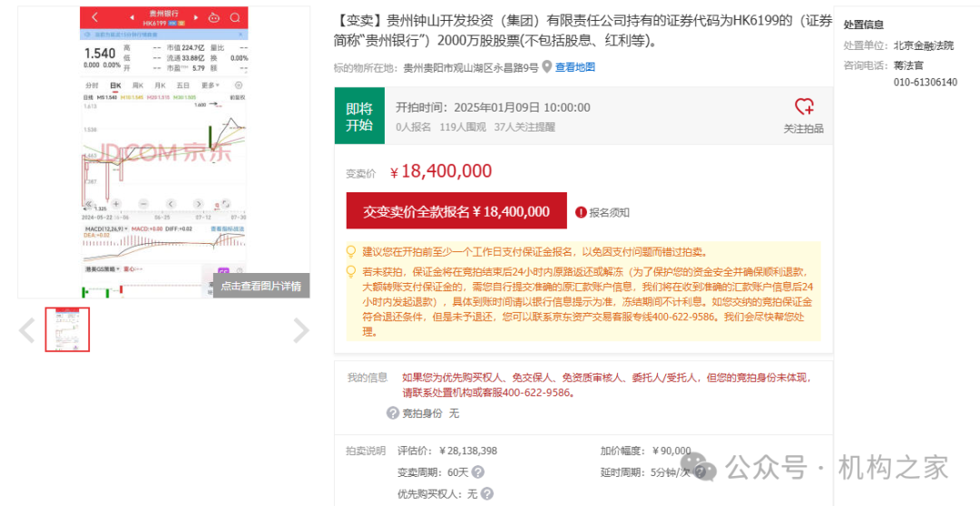
Task: Click help icon next to 变卖周期 60天
Action: (478, 472)
